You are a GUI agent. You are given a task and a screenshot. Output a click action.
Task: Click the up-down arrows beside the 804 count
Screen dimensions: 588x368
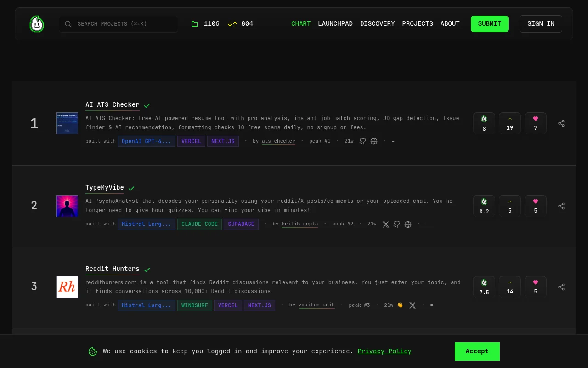tap(232, 23)
